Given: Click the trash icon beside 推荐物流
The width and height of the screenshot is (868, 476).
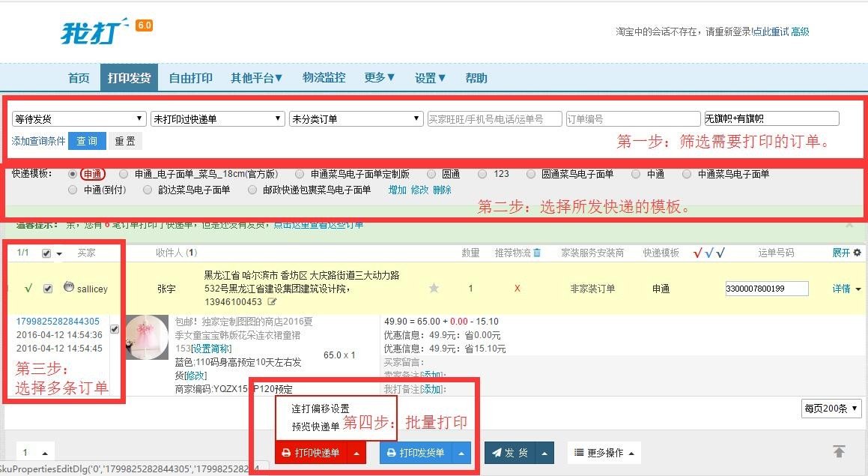Looking at the screenshot, I should (x=538, y=253).
